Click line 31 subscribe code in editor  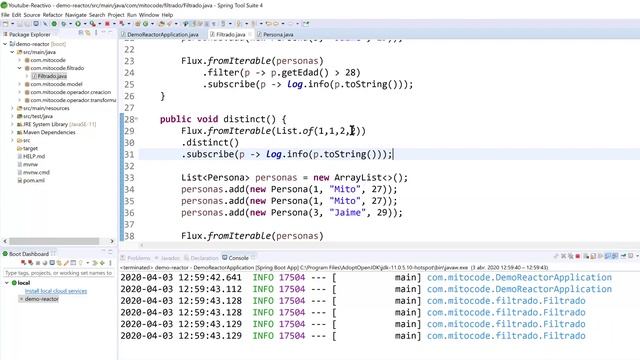pyautogui.click(x=287, y=154)
